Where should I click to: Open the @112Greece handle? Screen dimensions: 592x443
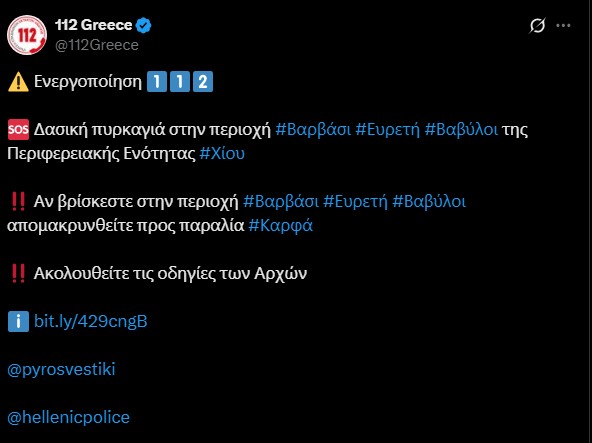[97, 45]
